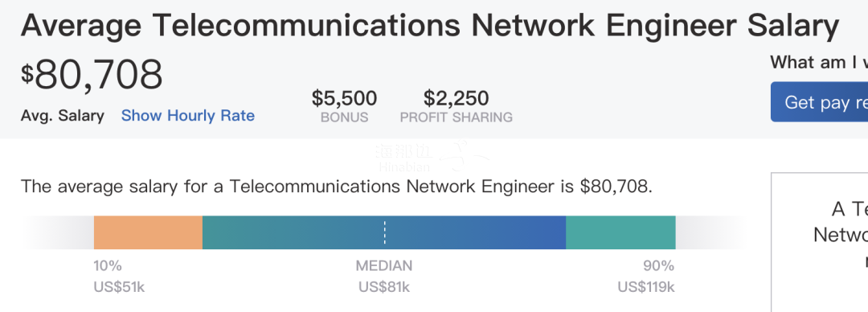This screenshot has width=868, height=312.
Task: Select the $2,250 profit sharing figure
Action: (457, 98)
